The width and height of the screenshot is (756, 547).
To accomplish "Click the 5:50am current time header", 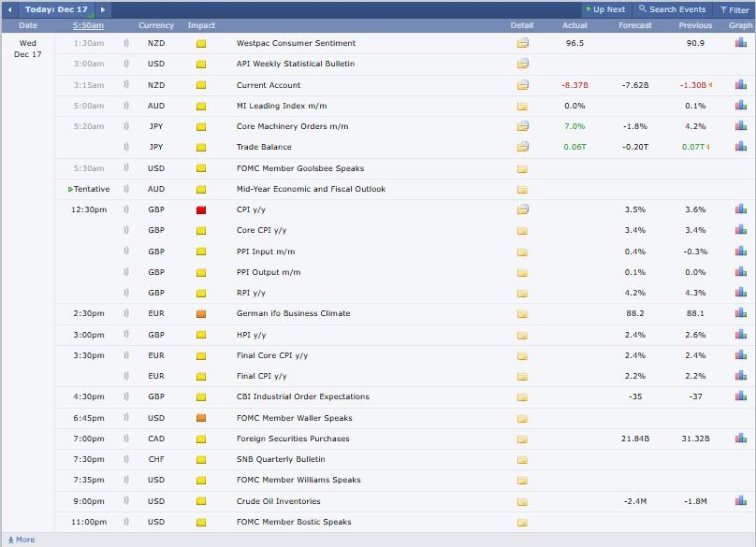I will point(88,25).
